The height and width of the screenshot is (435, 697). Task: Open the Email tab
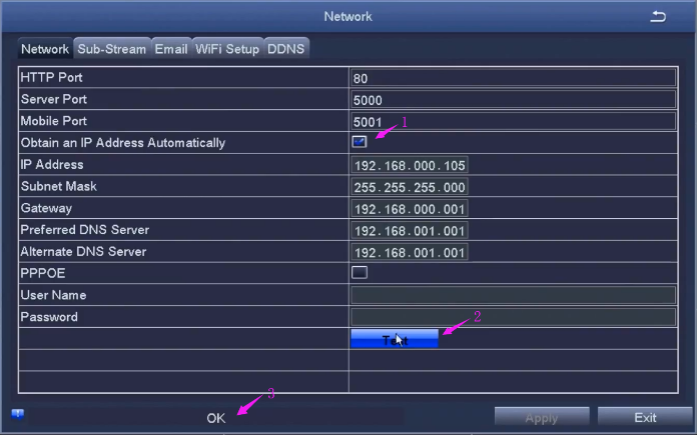point(171,49)
